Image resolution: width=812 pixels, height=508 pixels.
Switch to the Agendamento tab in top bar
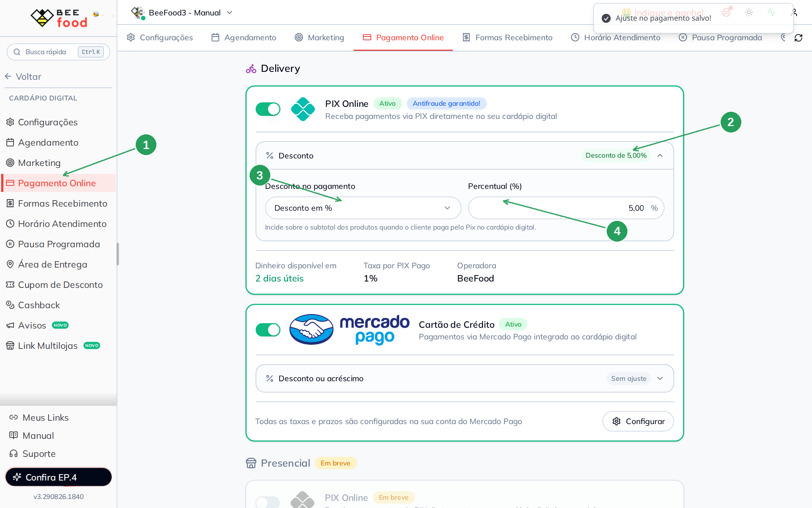click(244, 38)
